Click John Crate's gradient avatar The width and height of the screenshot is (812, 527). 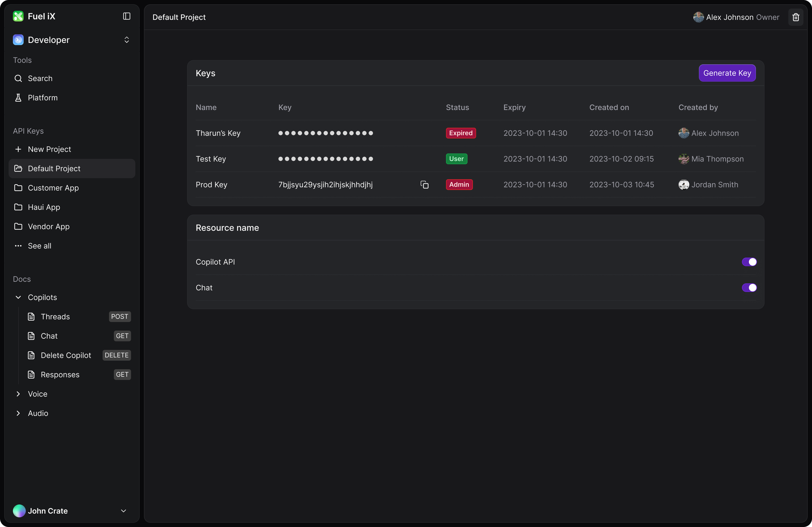tap(19, 511)
